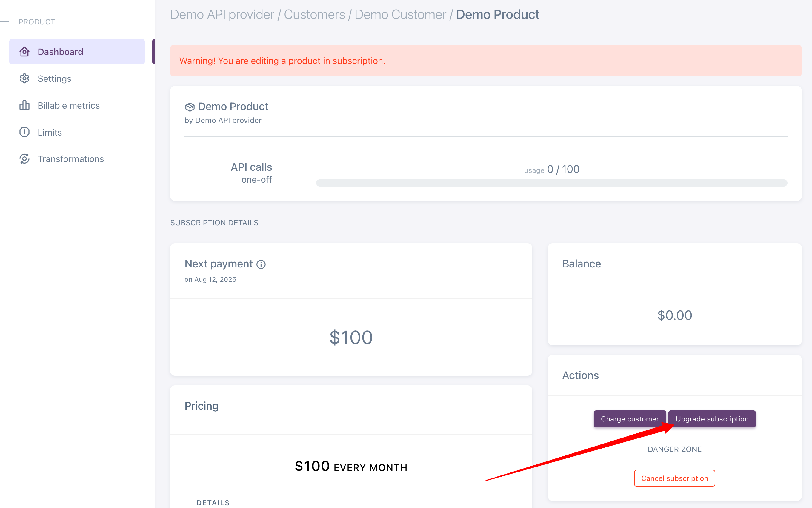This screenshot has height=508, width=812.
Task: Go to Billable metrics page
Action: pos(69,105)
